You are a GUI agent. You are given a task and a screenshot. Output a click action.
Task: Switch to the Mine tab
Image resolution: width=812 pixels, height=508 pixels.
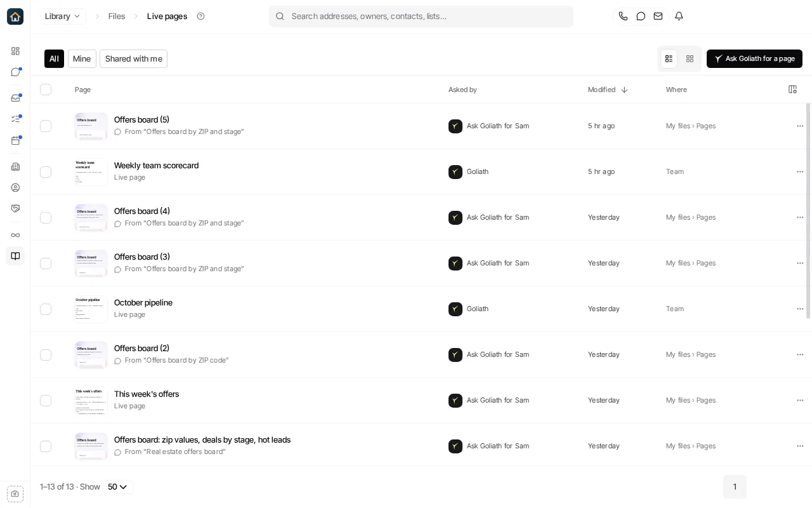[x=82, y=58]
